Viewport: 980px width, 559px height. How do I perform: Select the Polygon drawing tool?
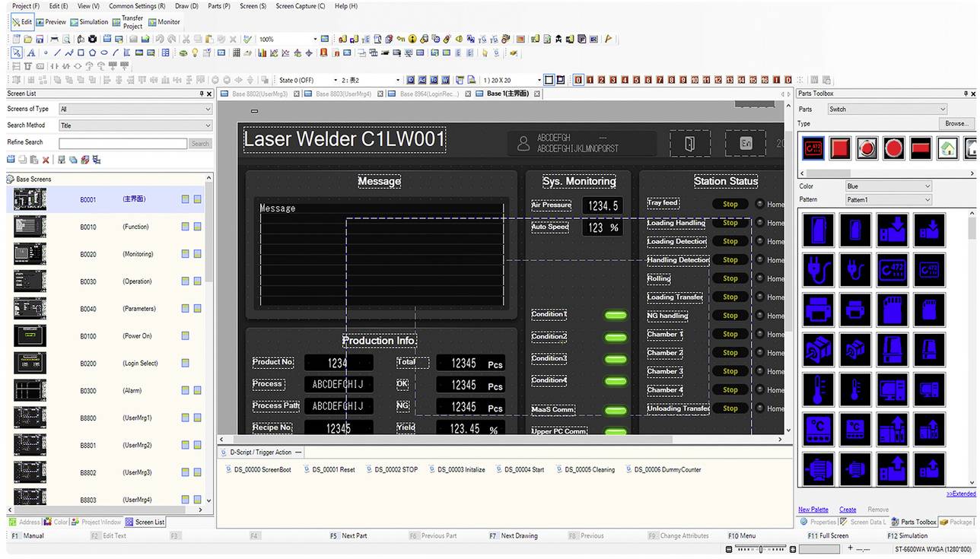click(x=92, y=52)
